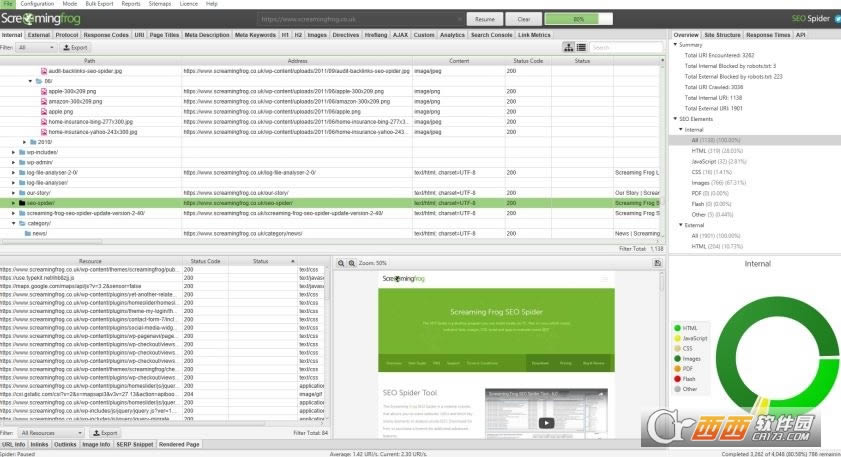Select the SERP Snippet bottom tab
Screen dimensions: 841x457
[x=135, y=445]
